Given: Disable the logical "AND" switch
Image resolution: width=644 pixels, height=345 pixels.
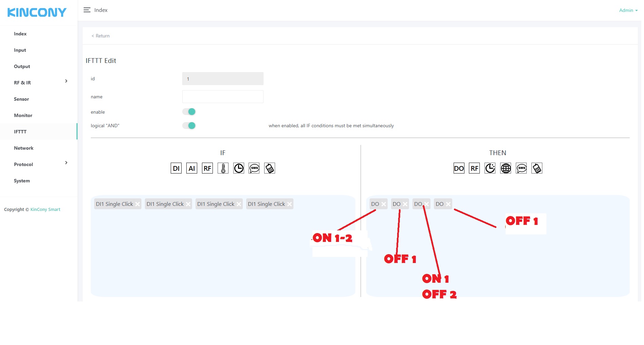Looking at the screenshot, I should 189,126.
